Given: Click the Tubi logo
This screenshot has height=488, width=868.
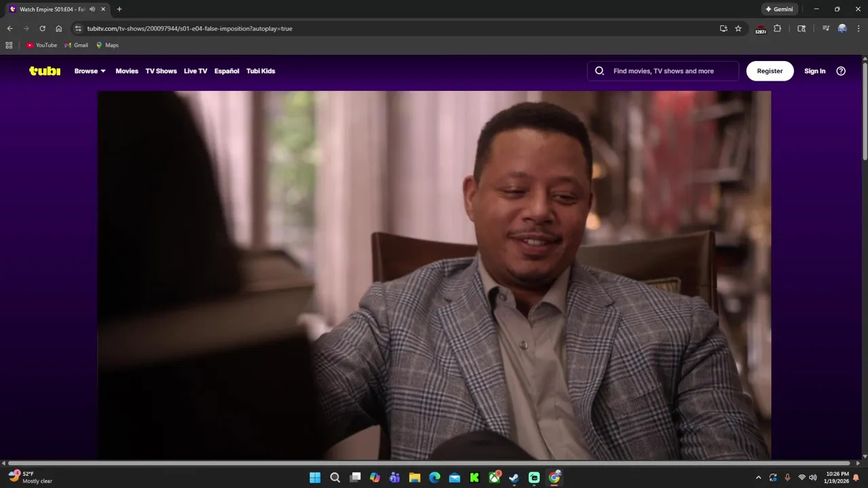Looking at the screenshot, I should point(45,71).
